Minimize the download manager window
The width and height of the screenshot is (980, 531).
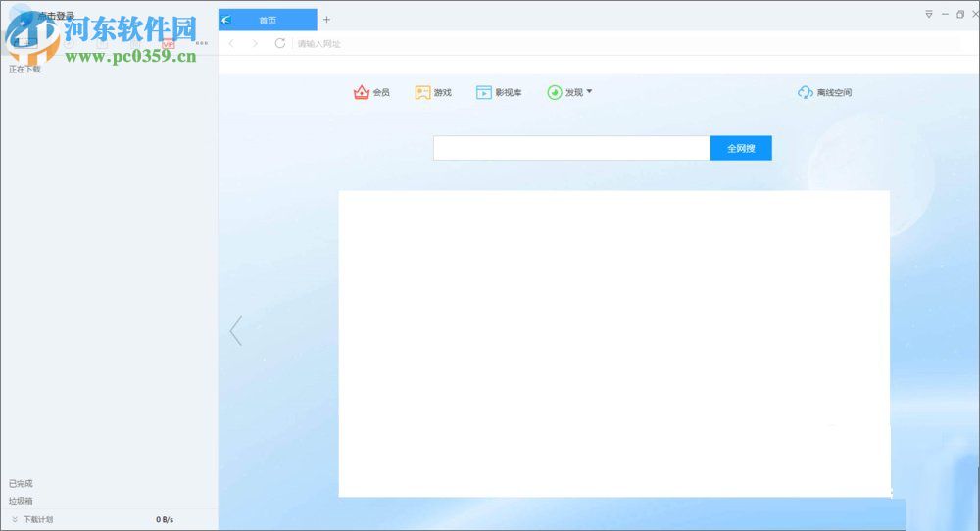(945, 14)
